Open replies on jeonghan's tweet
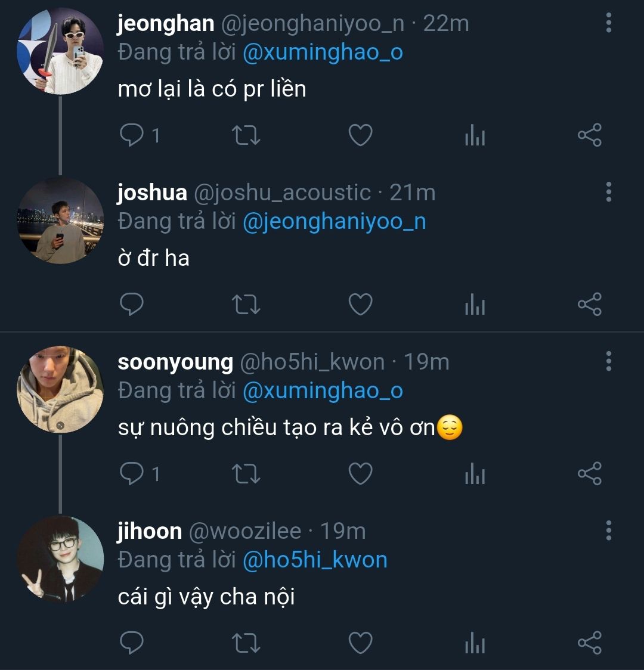The height and width of the screenshot is (670, 644). point(132,136)
